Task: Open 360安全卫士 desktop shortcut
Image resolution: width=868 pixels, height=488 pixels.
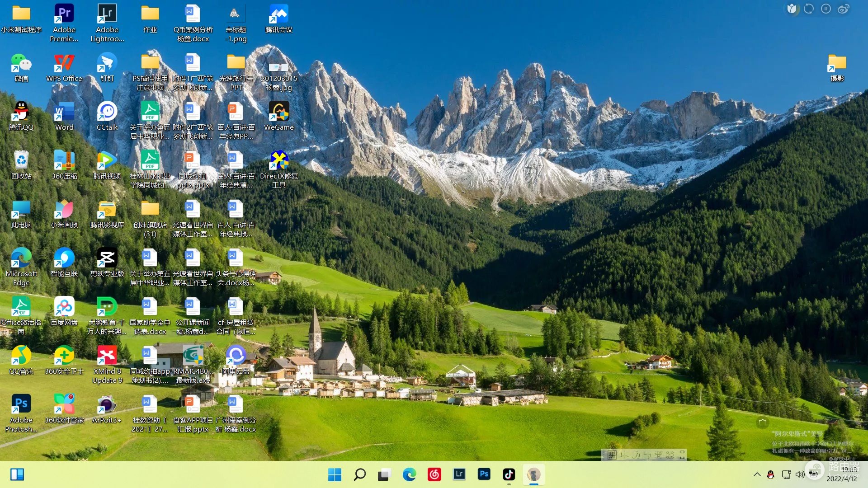Action: click(x=64, y=361)
